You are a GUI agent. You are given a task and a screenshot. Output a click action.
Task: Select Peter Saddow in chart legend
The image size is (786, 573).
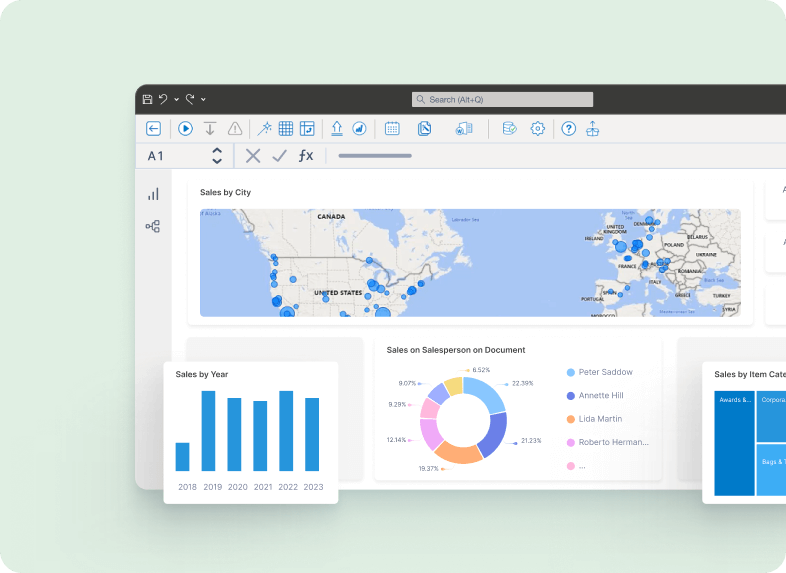(600, 372)
